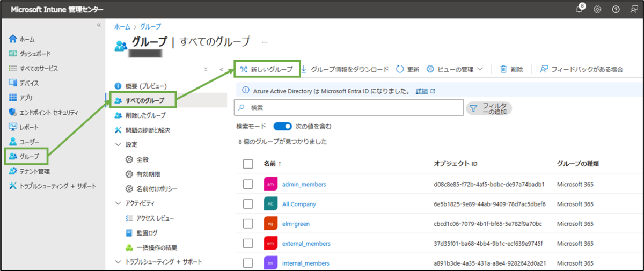
Task: Open the elm-green group link
Action: click(296, 224)
